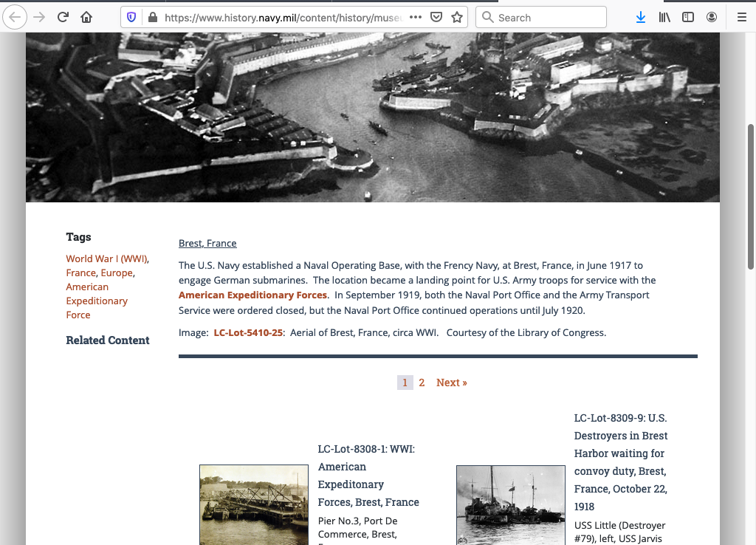
Task: Open the Firefox hamburger menu
Action: coord(741,17)
